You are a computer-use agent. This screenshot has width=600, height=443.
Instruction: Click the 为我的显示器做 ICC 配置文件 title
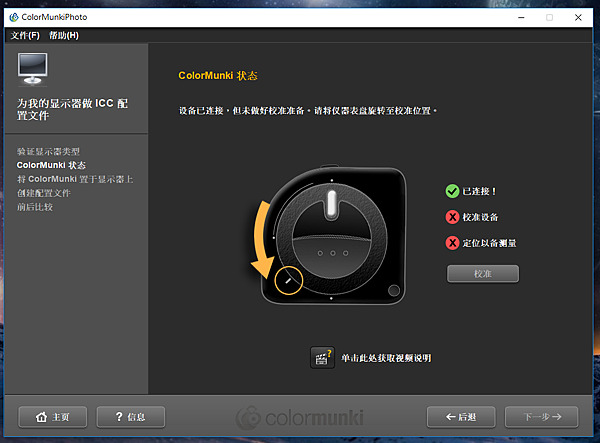(x=72, y=109)
